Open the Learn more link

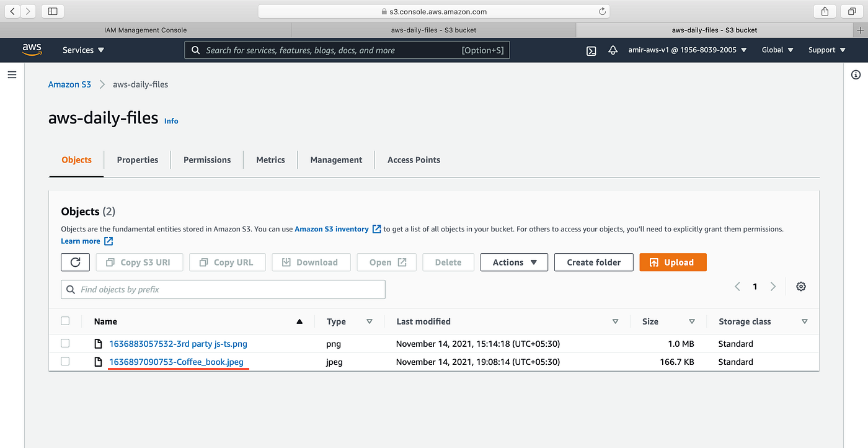pos(81,241)
